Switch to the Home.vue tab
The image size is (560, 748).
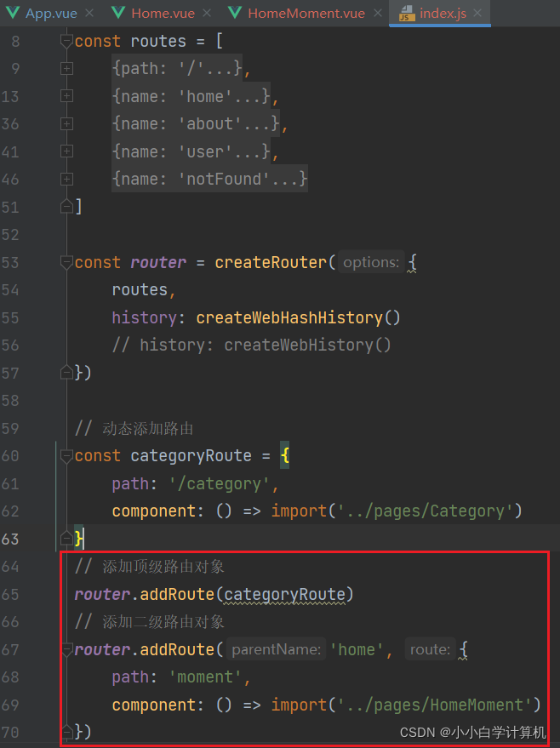pyautogui.click(x=163, y=14)
